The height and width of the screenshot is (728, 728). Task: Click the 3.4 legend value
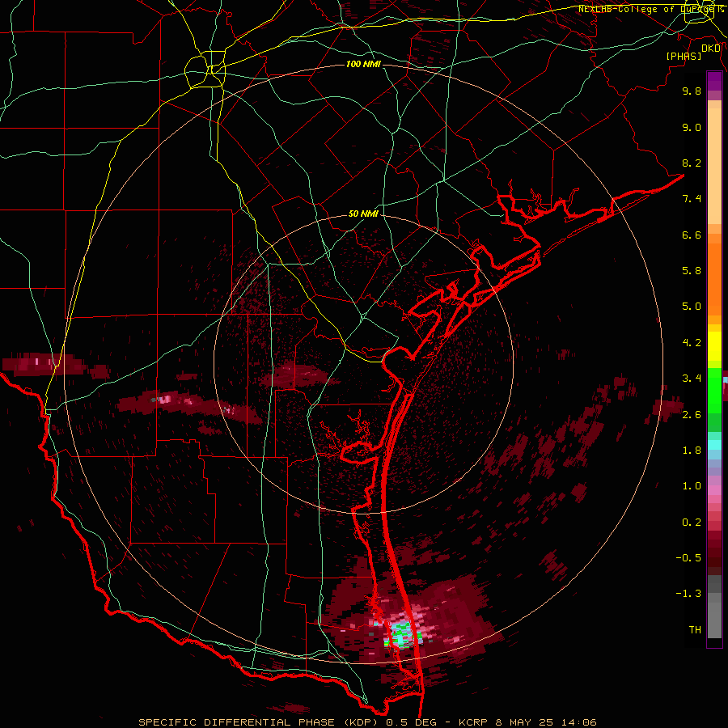(x=692, y=379)
